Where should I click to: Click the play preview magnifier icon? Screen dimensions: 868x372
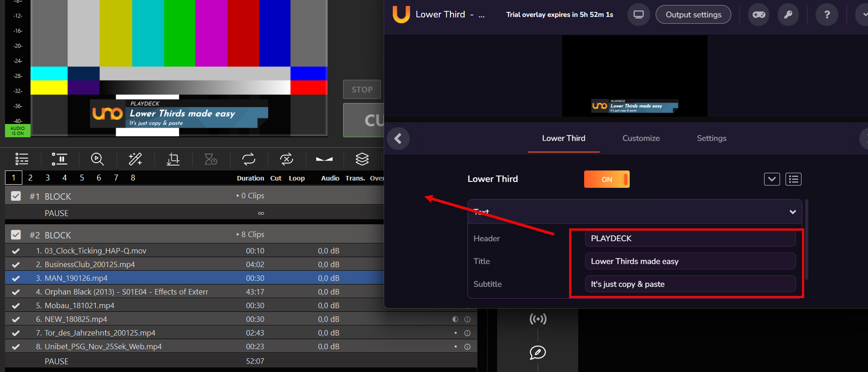click(x=98, y=159)
